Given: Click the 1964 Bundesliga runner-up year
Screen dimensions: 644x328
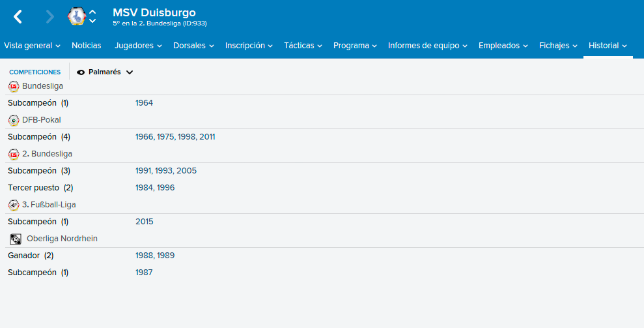Looking at the screenshot, I should tap(144, 103).
